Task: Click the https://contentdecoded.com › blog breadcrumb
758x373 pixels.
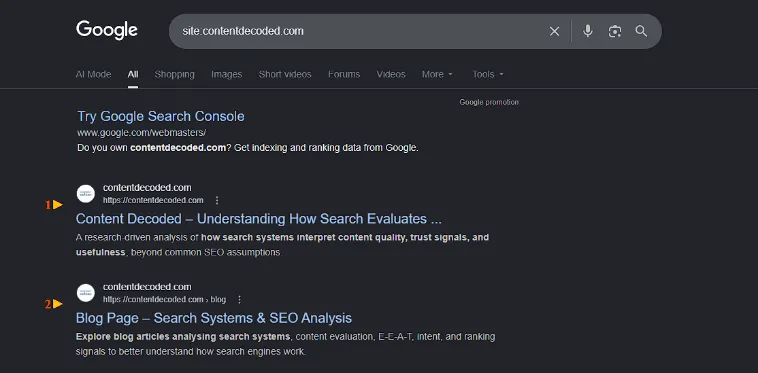Action: pyautogui.click(x=164, y=300)
